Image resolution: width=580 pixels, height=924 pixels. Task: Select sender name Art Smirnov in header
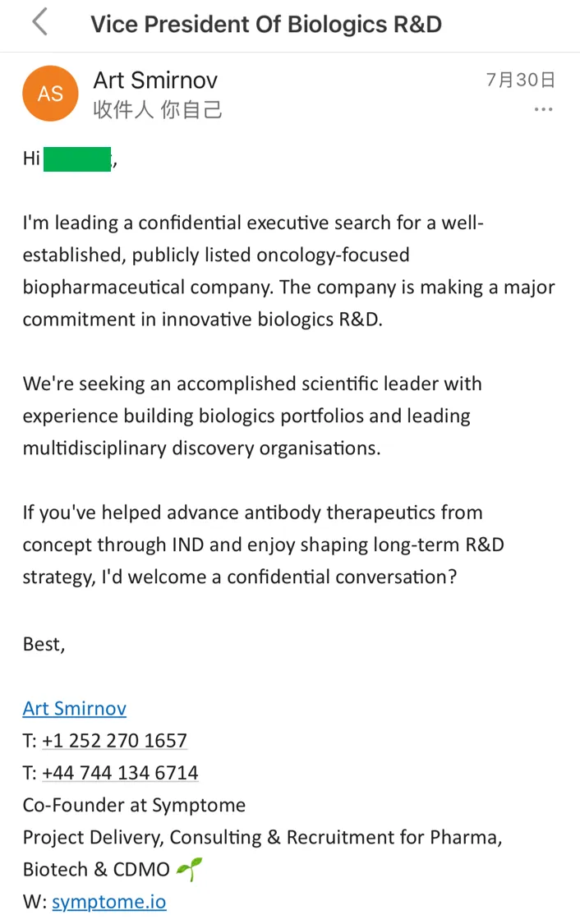point(155,80)
